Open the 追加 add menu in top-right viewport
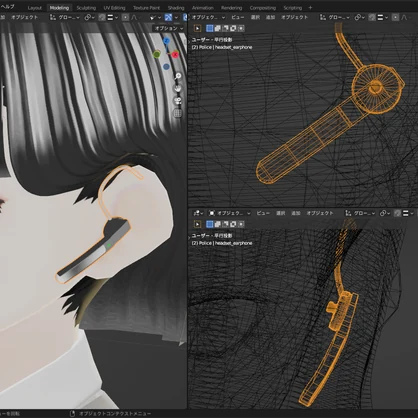This screenshot has height=418, width=418. pyautogui.click(x=270, y=17)
